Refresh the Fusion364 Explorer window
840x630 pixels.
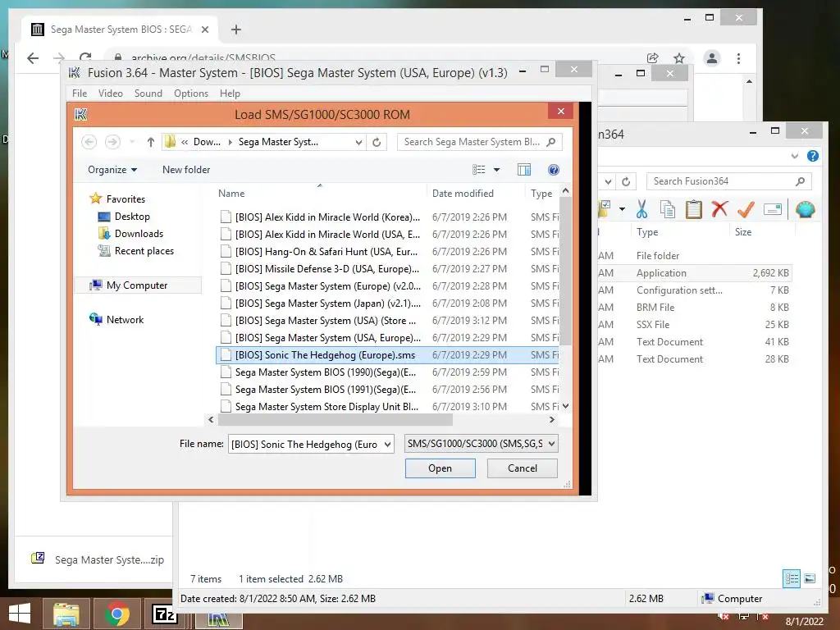(x=626, y=181)
